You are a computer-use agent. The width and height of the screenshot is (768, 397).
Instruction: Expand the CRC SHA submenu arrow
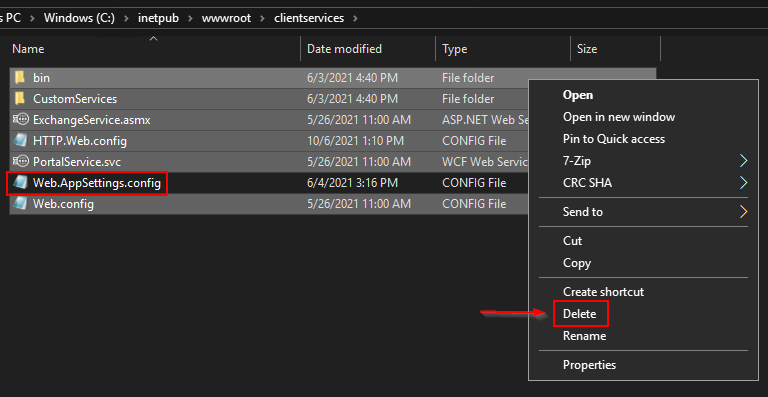[x=744, y=183]
